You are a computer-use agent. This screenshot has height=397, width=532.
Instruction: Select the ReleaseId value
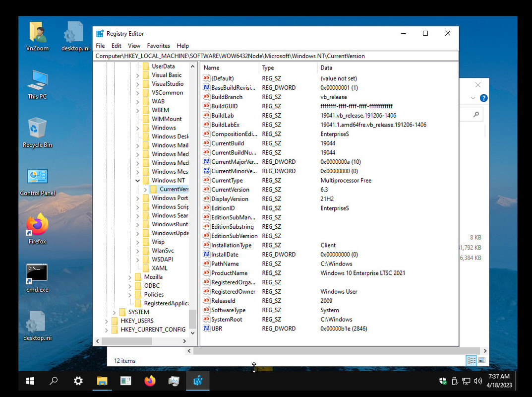coord(223,301)
